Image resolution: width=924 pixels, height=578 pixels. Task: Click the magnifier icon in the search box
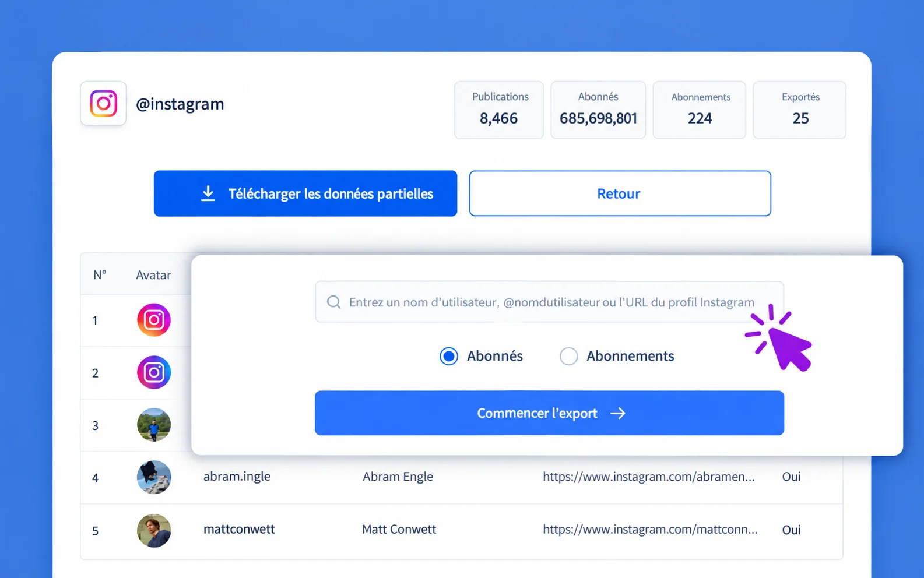pos(333,302)
